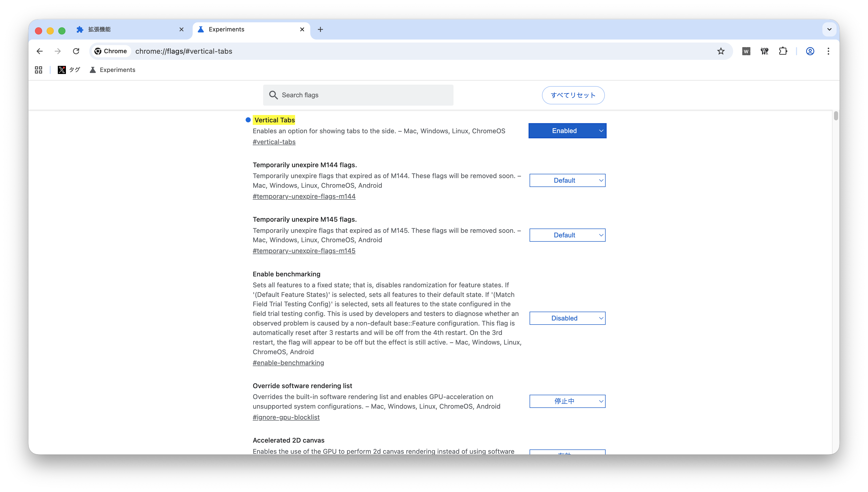Click the page's vertical scrollbar thumb
This screenshot has width=868, height=492.
(836, 116)
